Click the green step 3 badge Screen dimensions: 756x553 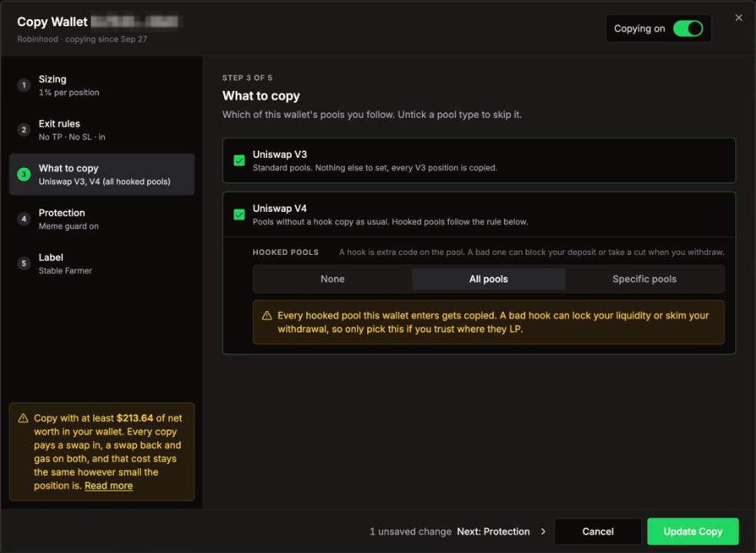pos(24,174)
